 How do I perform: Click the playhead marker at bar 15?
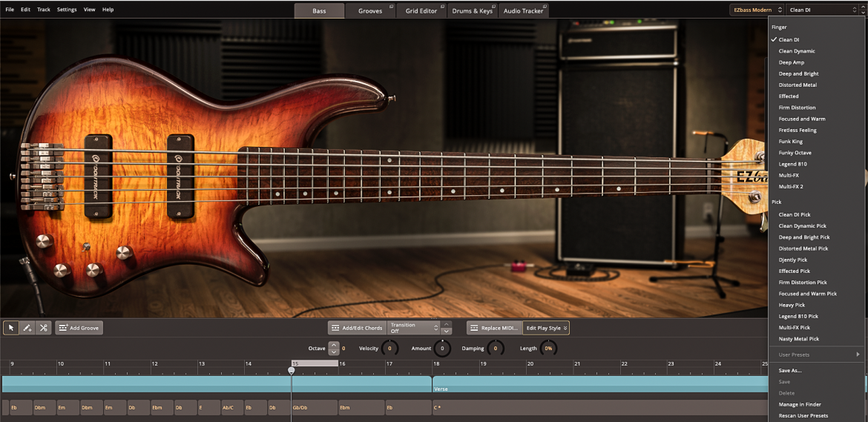[292, 370]
